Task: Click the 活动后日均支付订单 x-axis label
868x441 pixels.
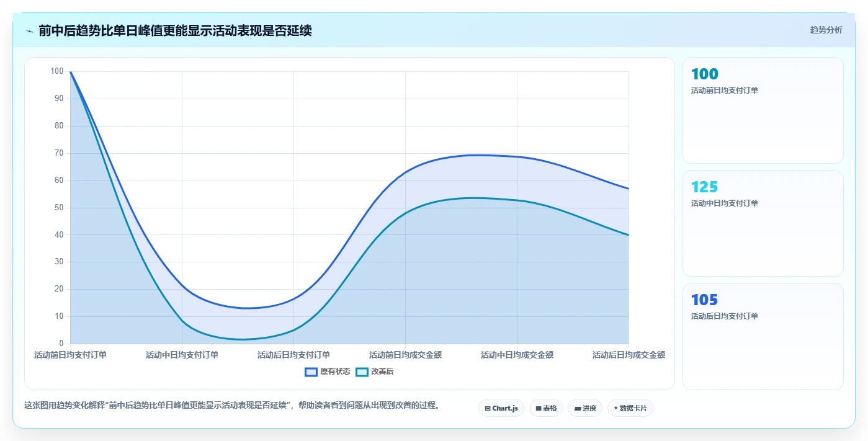Action: [293, 355]
